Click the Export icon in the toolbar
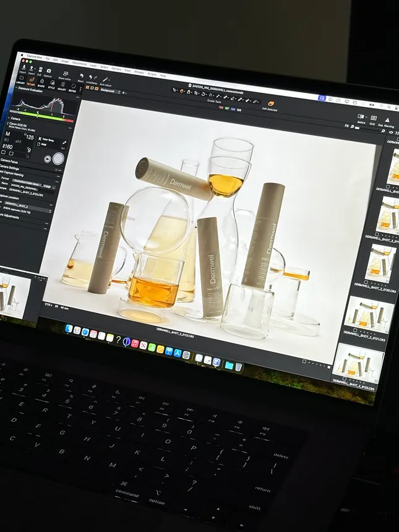 [32, 68]
